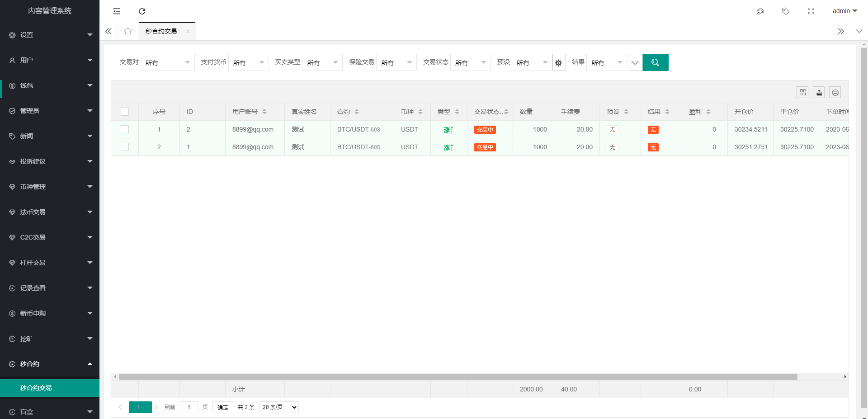
Task: Click the refresh icon in top bar
Action: click(x=142, y=11)
